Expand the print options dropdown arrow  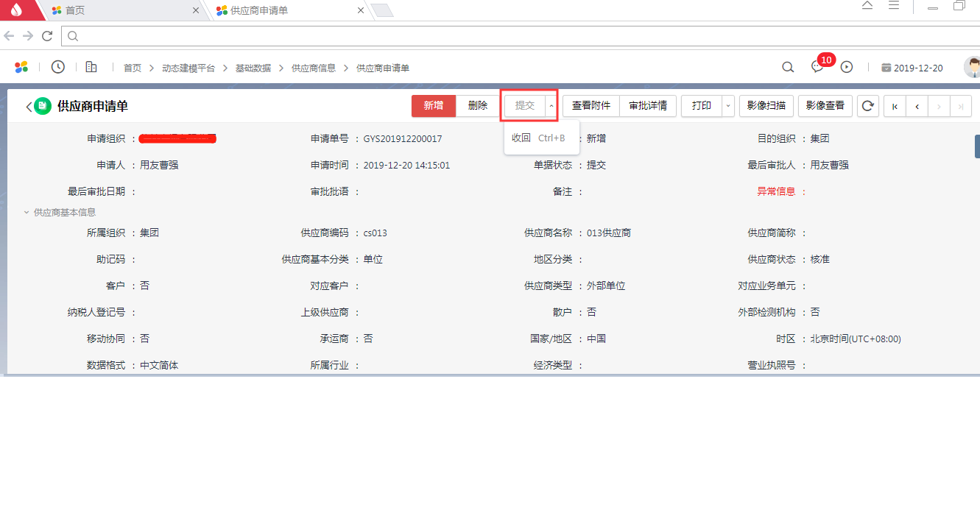coord(728,106)
